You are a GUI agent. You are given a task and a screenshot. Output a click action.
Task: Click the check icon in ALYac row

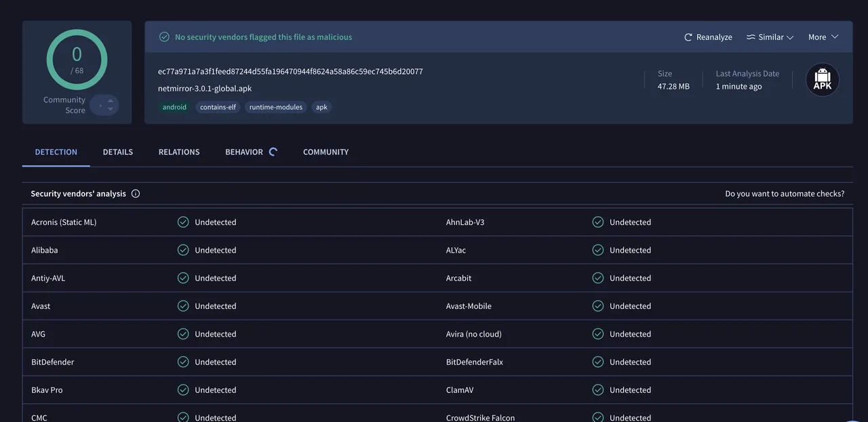click(598, 250)
